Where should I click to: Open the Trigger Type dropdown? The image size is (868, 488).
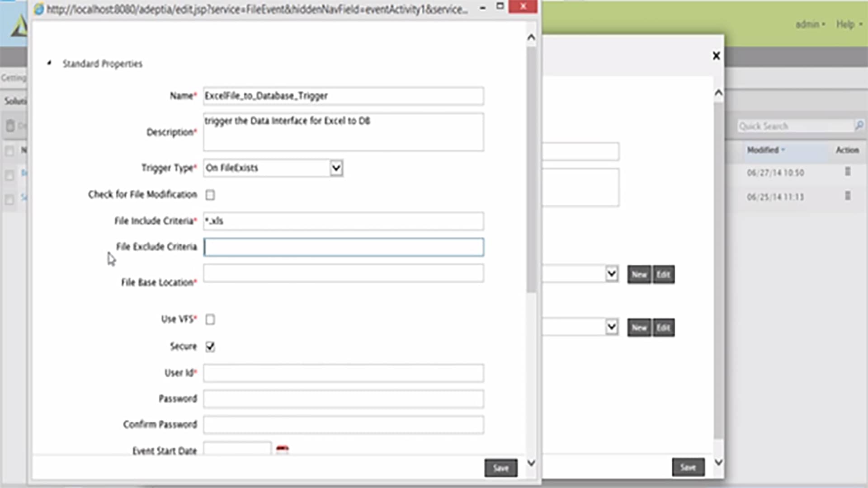click(336, 168)
